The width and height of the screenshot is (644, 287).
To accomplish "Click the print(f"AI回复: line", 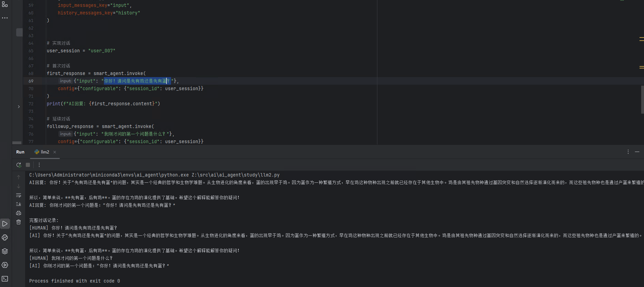I will coord(104,104).
